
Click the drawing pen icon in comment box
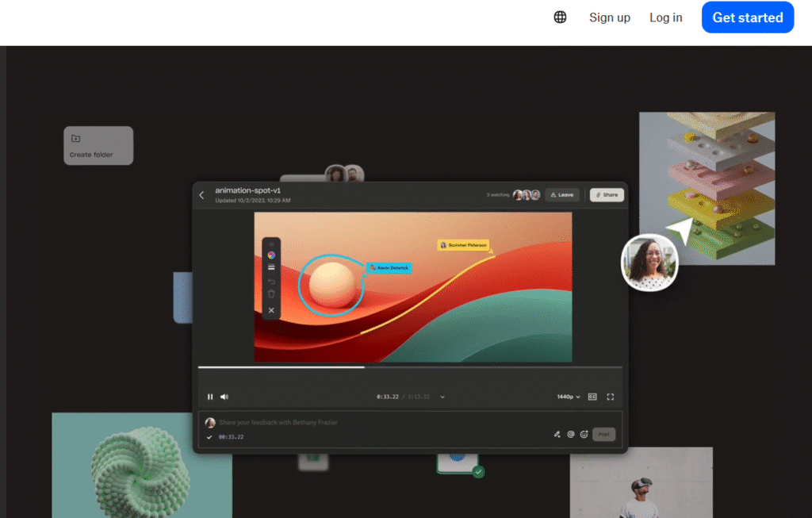click(x=557, y=435)
